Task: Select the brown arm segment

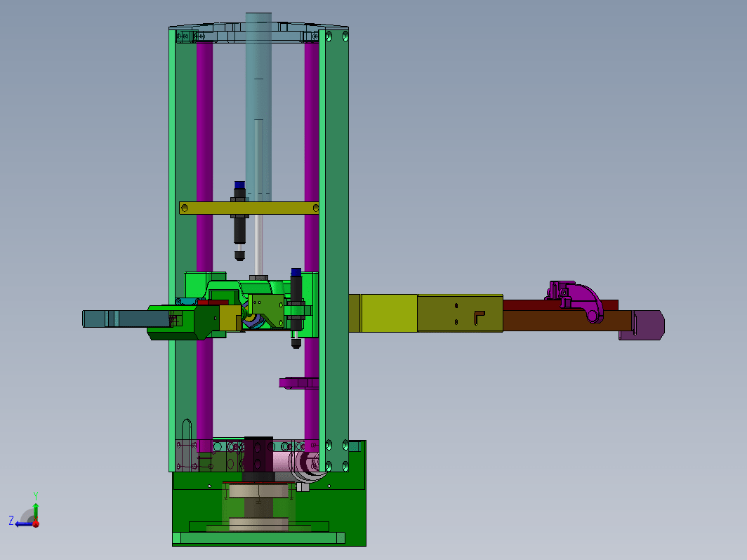Action: tap(567, 321)
